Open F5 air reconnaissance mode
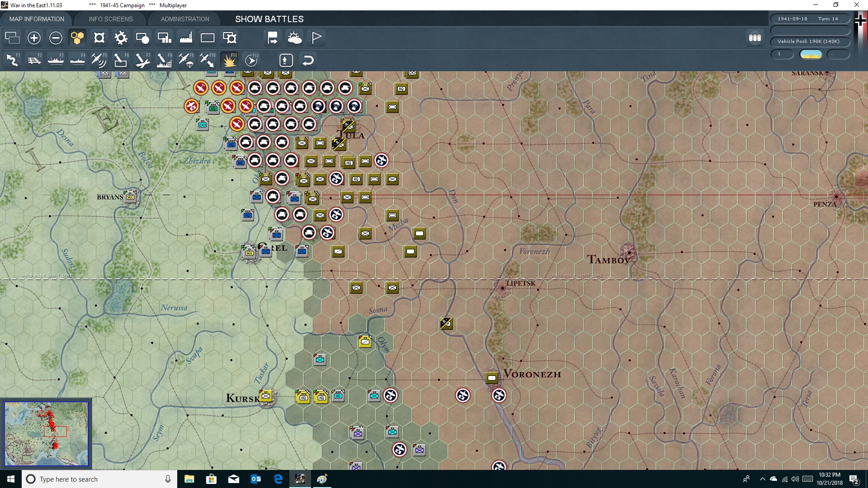Image resolution: width=868 pixels, height=488 pixels. coord(99,60)
